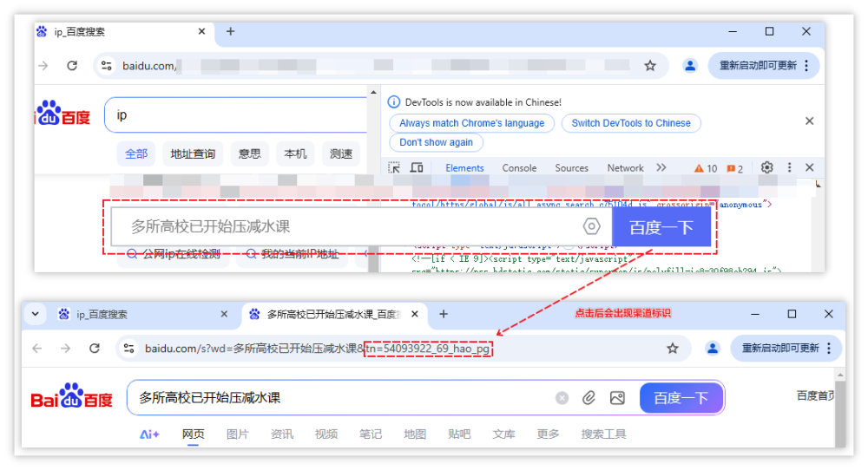Open the tab search dropdown arrow

(x=35, y=314)
